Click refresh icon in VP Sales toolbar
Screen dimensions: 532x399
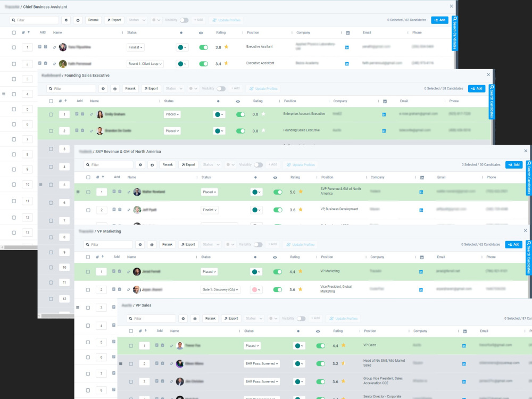point(195,319)
